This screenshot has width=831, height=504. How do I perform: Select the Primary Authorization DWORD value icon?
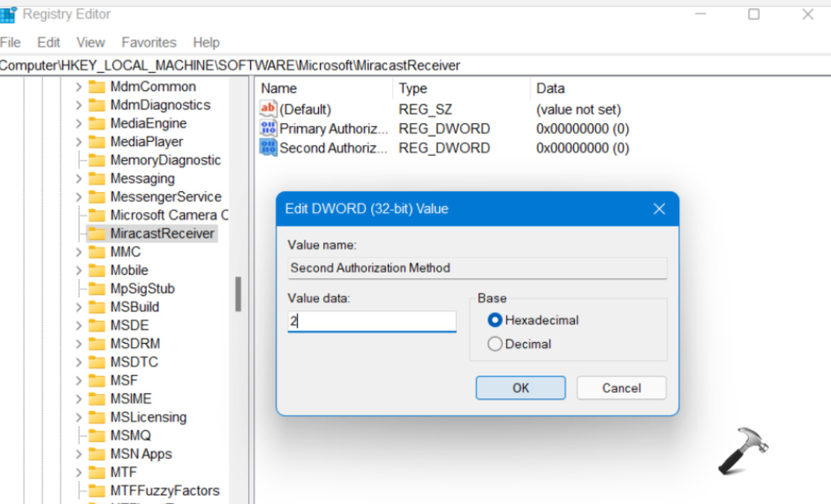pos(268,128)
